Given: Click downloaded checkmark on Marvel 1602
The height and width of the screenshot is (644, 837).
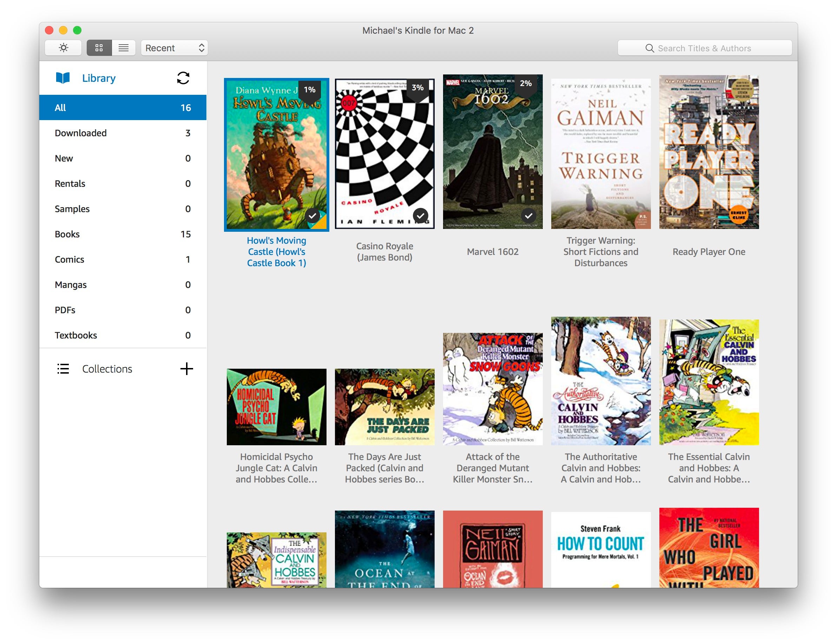Looking at the screenshot, I should [x=529, y=216].
